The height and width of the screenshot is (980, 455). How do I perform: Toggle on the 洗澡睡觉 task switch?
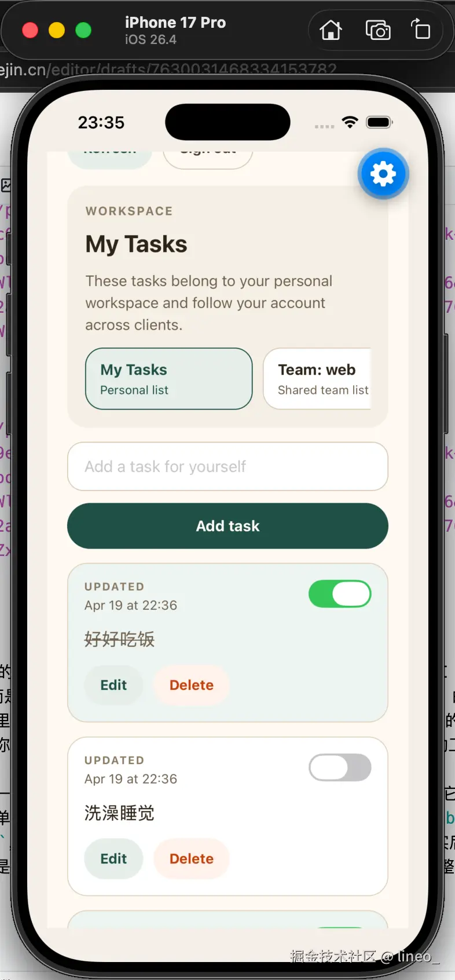(x=340, y=767)
